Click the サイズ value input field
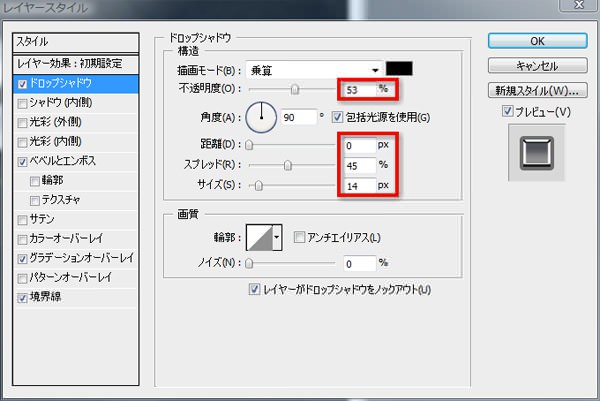 pyautogui.click(x=358, y=185)
